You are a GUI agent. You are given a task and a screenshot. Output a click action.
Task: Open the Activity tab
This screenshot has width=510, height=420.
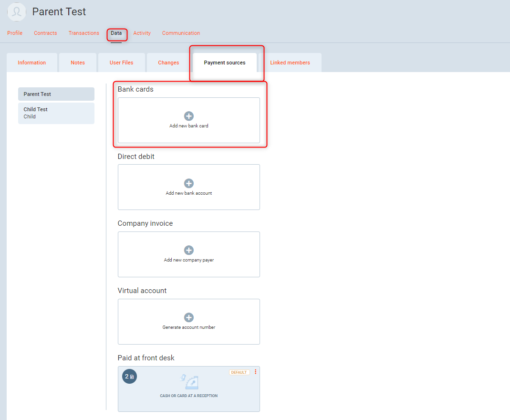[142, 33]
